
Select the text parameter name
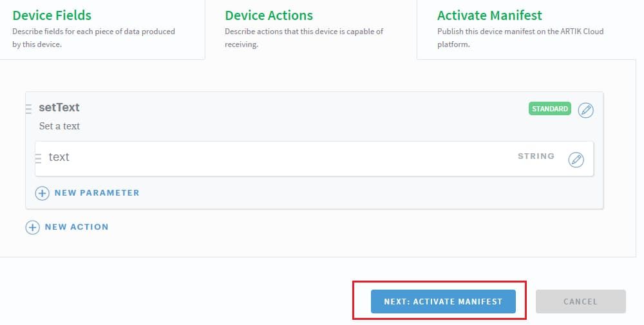59,157
